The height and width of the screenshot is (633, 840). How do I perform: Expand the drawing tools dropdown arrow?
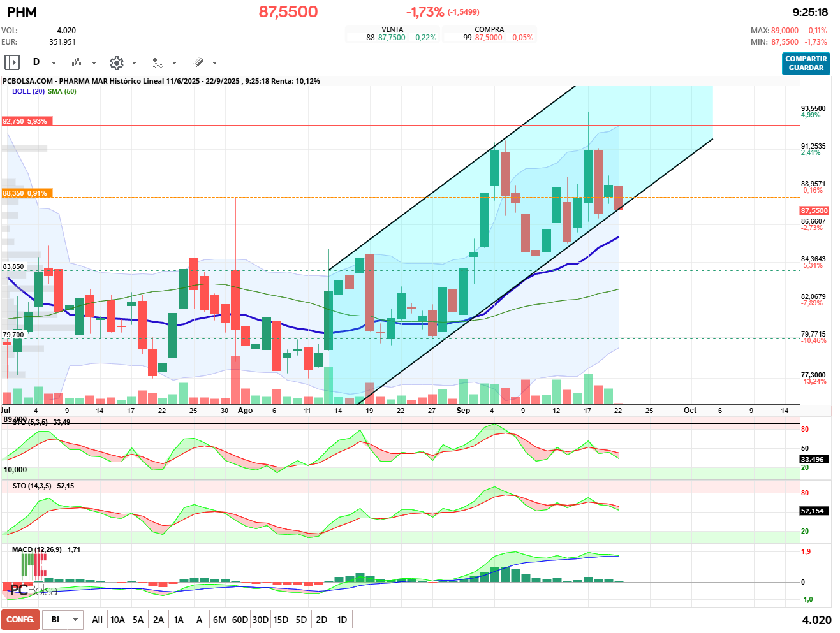click(x=214, y=63)
